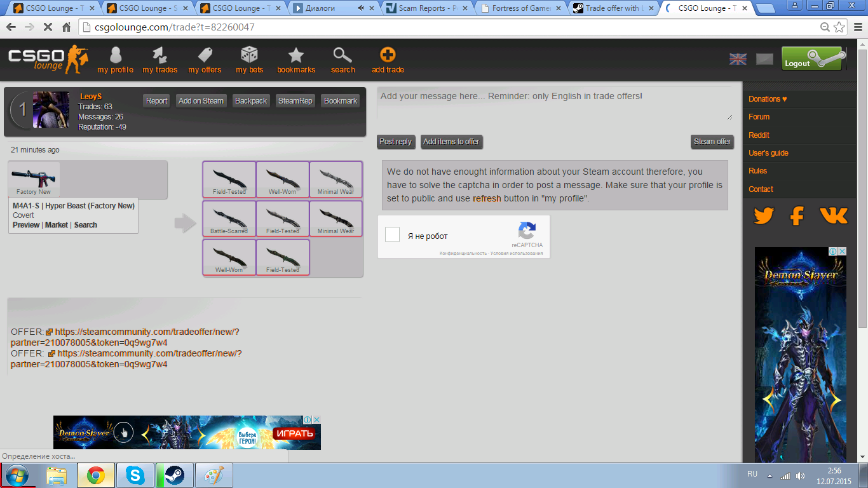This screenshot has width=868, height=488.
Task: Go to my offers tag icon
Action: (205, 56)
